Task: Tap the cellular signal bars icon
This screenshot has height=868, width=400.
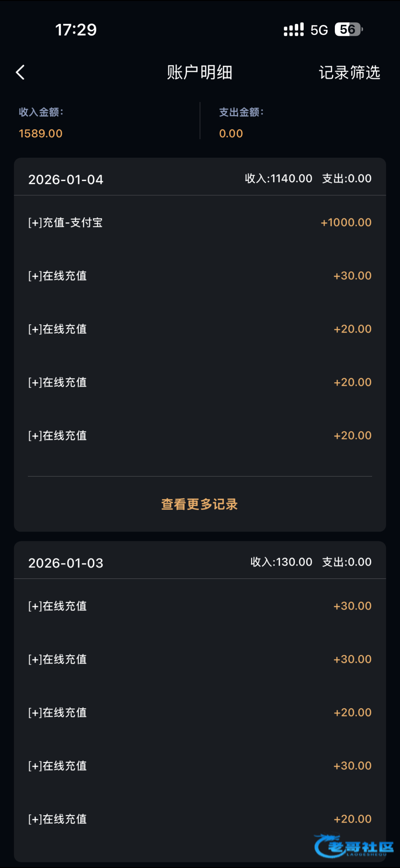Action: pos(294,30)
